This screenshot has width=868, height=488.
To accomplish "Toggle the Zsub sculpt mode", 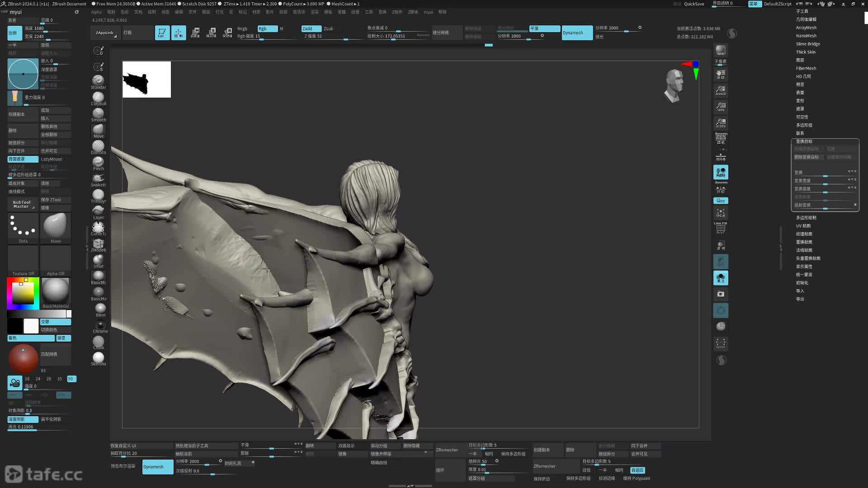I will 329,28.
